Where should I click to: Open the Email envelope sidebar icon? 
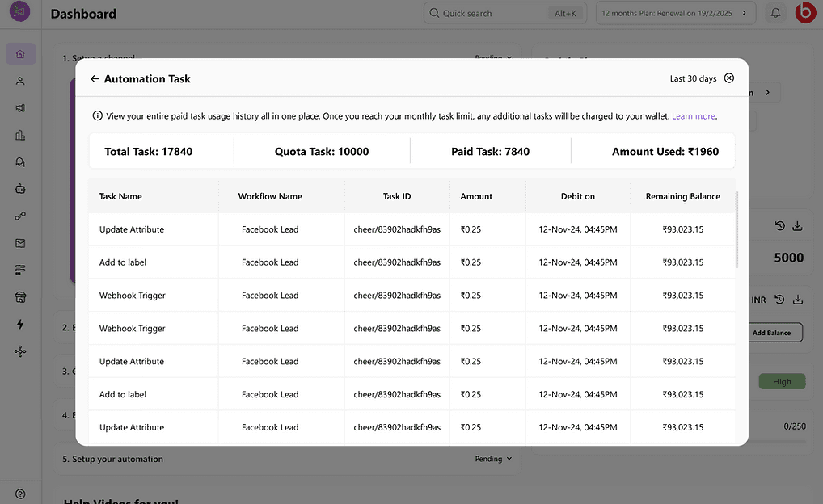20,243
